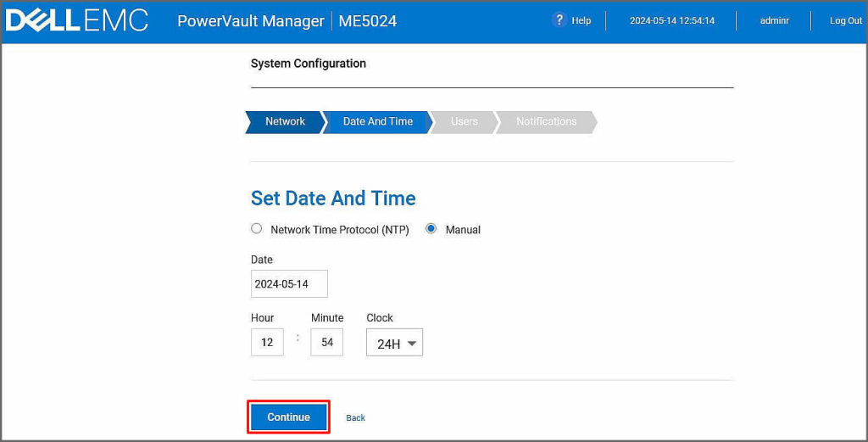The height and width of the screenshot is (442, 868).
Task: Click the ME5024 model label
Action: pyautogui.click(x=367, y=21)
